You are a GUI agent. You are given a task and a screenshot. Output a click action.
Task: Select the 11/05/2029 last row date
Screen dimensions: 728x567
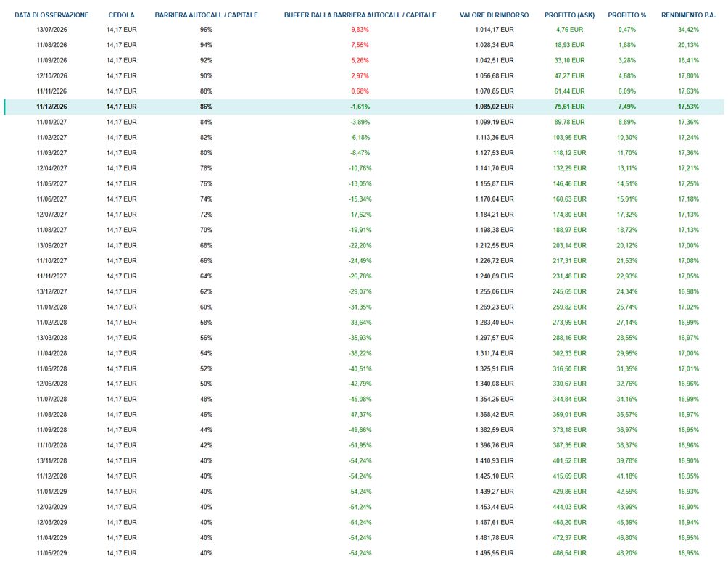51,553
